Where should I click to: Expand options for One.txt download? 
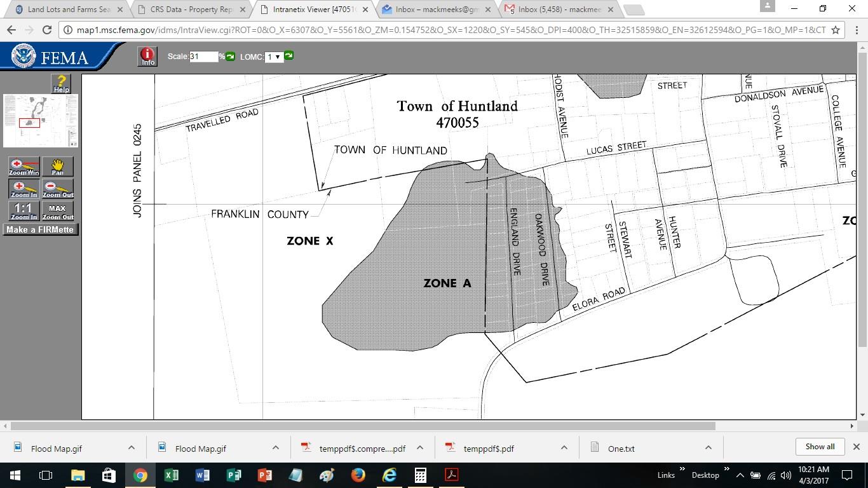708,448
